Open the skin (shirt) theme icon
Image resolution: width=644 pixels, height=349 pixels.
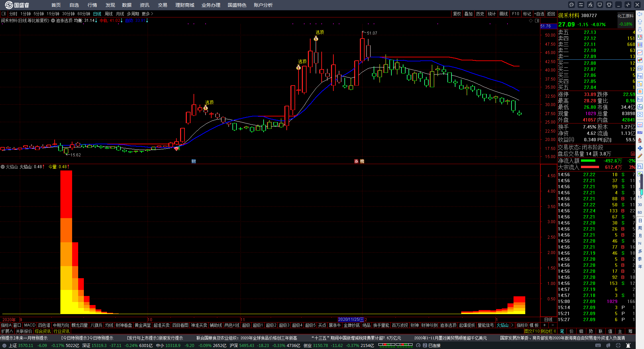coord(609,5)
